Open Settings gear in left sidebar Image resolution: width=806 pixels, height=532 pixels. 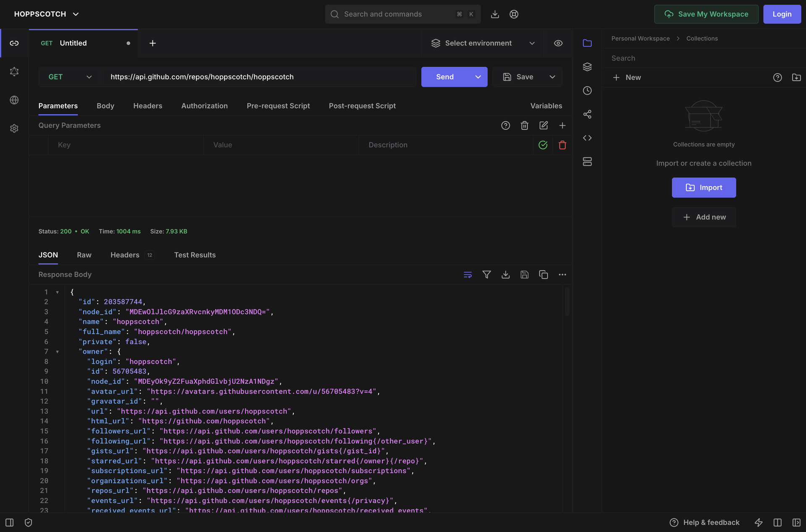[14, 128]
